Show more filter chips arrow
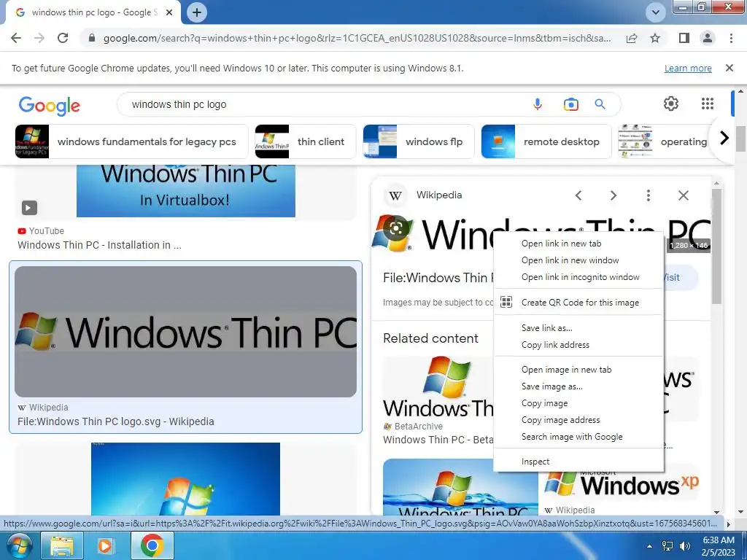Screen dimensions: 747x560 point(724,138)
